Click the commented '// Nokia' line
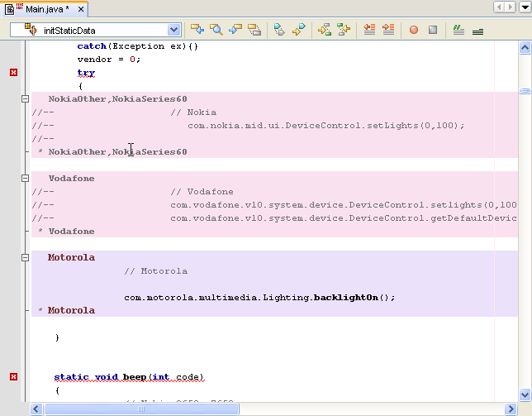The width and height of the screenshot is (532, 416). [193, 112]
